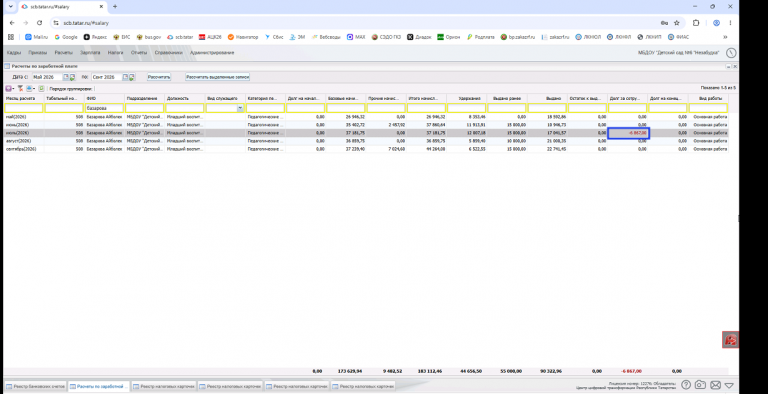This screenshot has height=394, width=768.
Task: Open the Диадок bookmark
Action: 419,37
